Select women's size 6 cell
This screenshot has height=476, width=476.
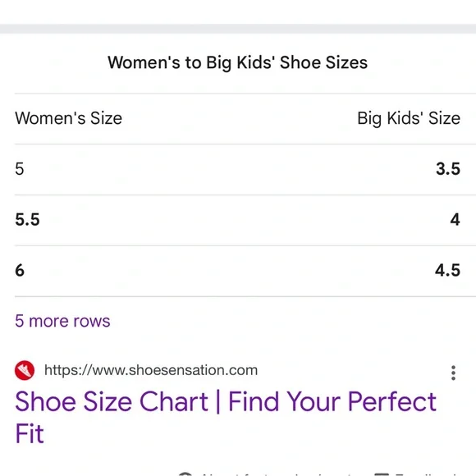20,270
